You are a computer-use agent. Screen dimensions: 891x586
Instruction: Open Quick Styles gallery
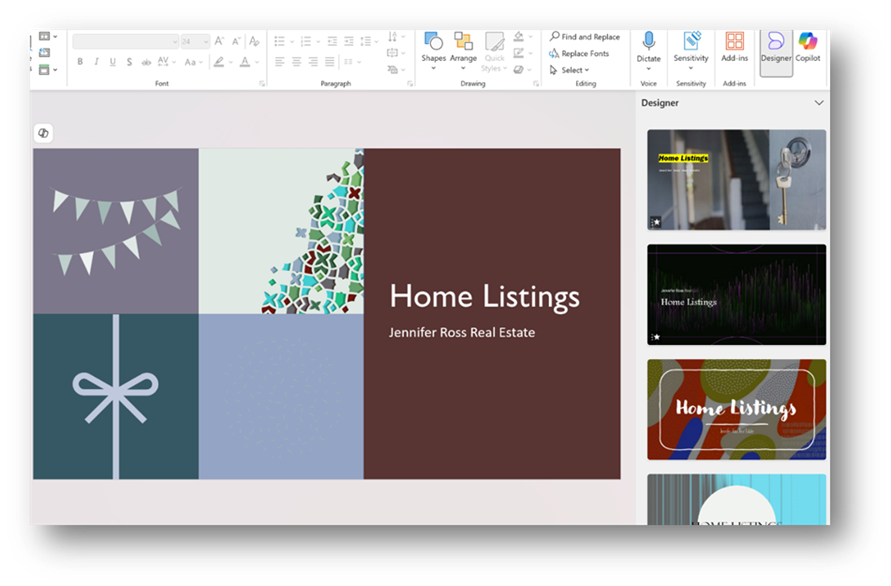tap(494, 51)
